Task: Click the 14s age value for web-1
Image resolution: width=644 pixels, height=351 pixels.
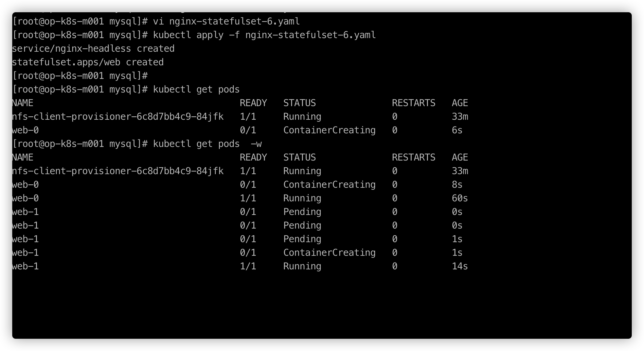Action: click(460, 266)
